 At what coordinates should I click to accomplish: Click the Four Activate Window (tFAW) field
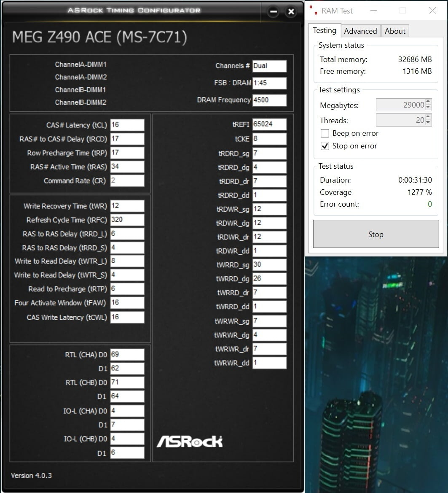point(127,303)
